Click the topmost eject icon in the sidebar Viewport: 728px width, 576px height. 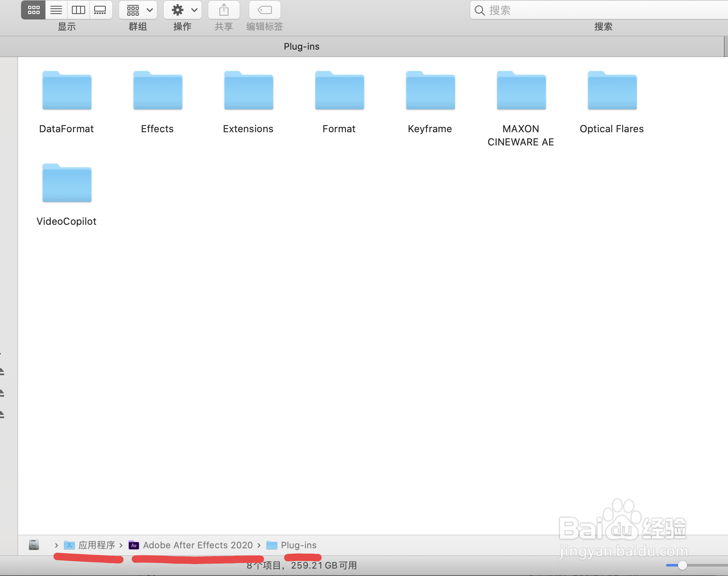coord(2,371)
